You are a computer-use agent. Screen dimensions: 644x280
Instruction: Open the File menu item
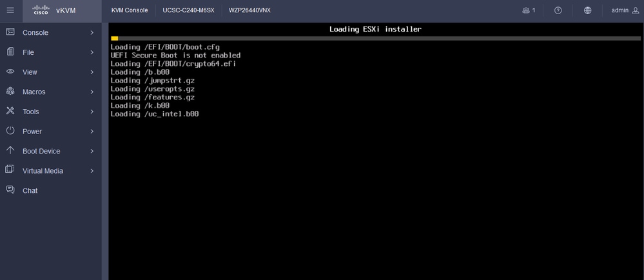point(51,52)
